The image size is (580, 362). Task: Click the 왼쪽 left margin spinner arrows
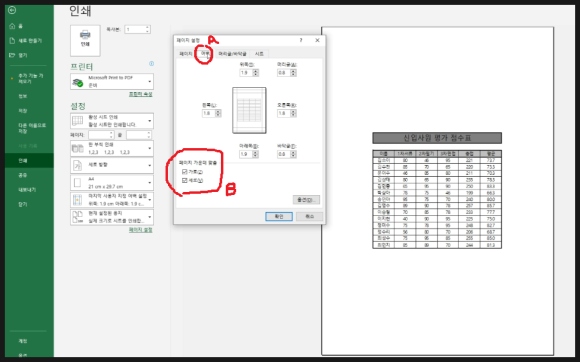point(218,113)
